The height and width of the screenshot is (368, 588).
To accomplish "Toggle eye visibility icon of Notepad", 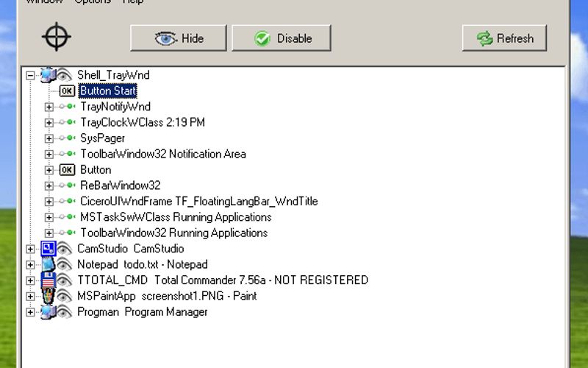I will 65,264.
